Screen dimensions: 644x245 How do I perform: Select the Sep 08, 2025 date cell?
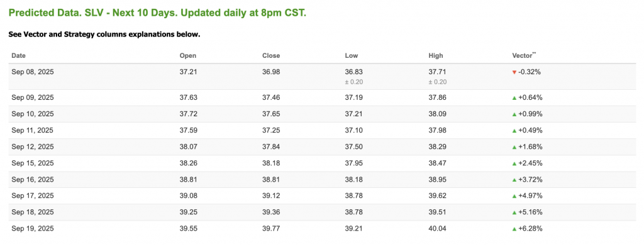click(33, 72)
